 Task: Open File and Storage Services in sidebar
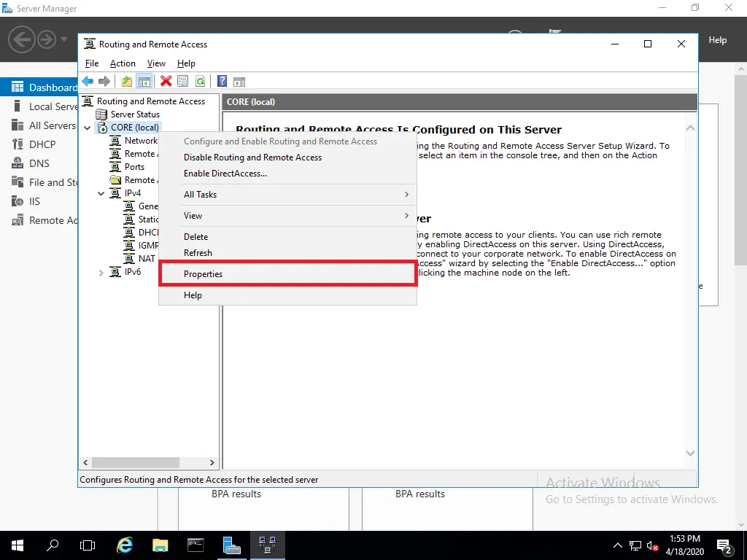[x=39, y=182]
